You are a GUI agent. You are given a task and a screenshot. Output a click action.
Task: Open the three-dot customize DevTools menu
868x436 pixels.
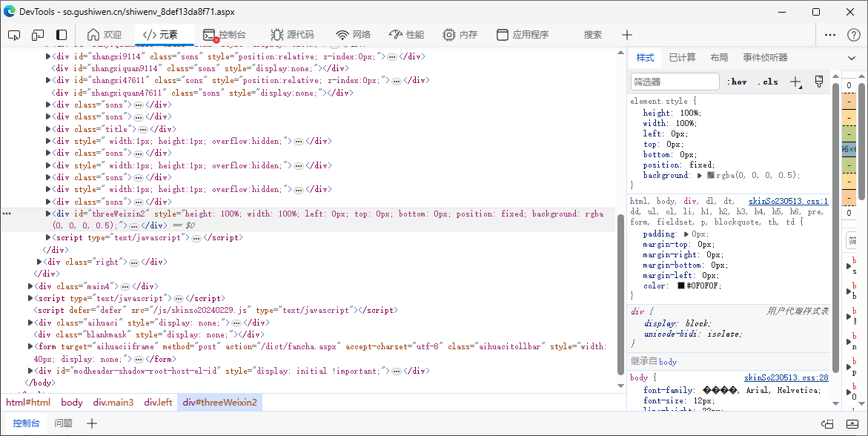[x=830, y=35]
